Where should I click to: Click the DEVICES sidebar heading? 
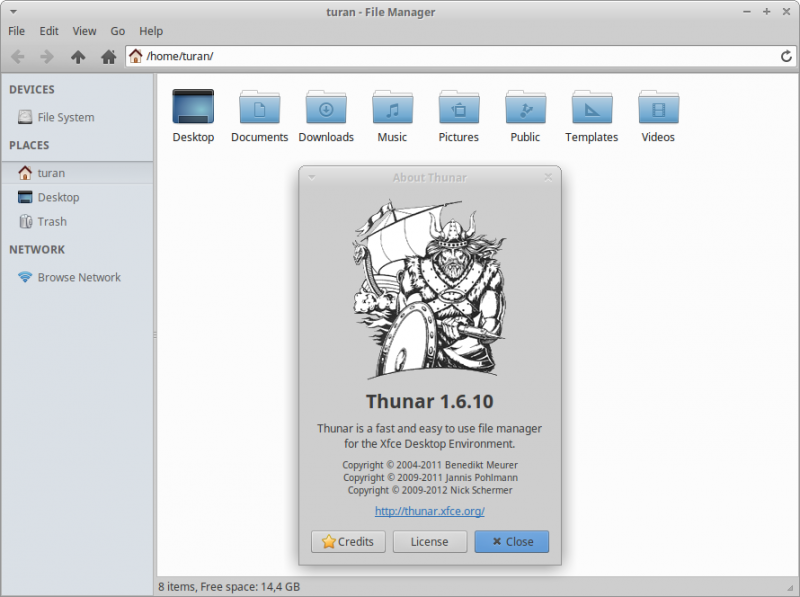click(32, 90)
